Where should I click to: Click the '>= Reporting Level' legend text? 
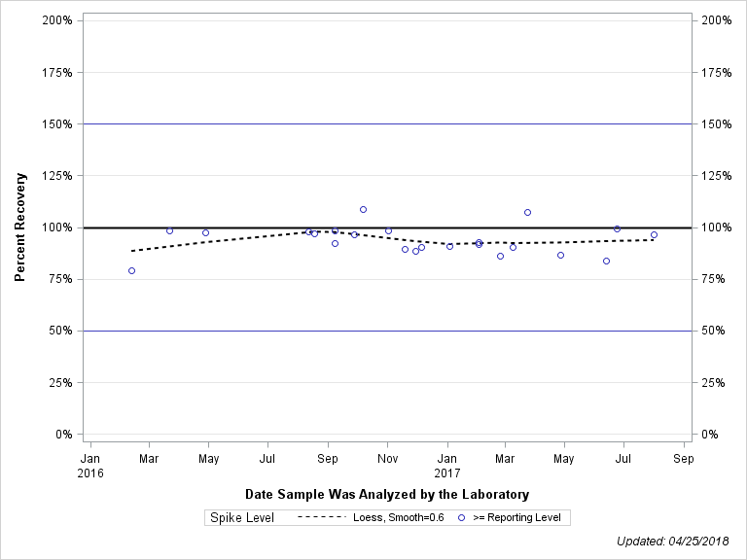coord(516,517)
